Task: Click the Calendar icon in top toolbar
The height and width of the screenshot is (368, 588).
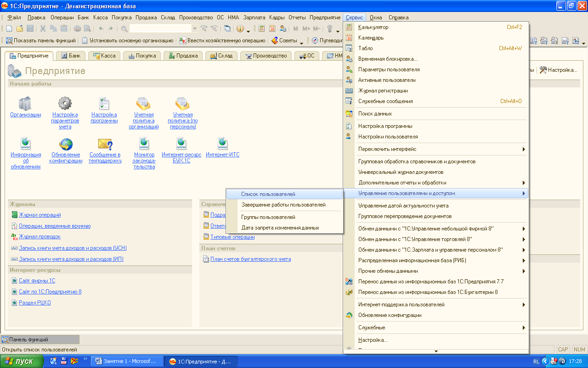Action: [272, 29]
